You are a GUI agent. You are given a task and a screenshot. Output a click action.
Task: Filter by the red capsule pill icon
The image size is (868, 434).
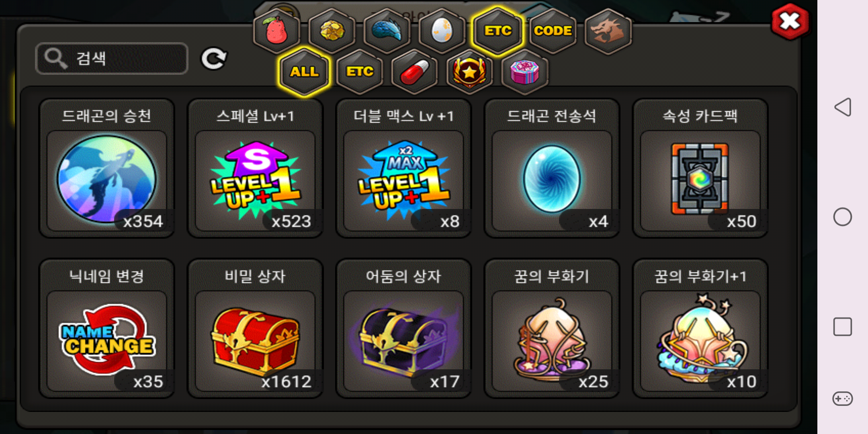click(415, 72)
